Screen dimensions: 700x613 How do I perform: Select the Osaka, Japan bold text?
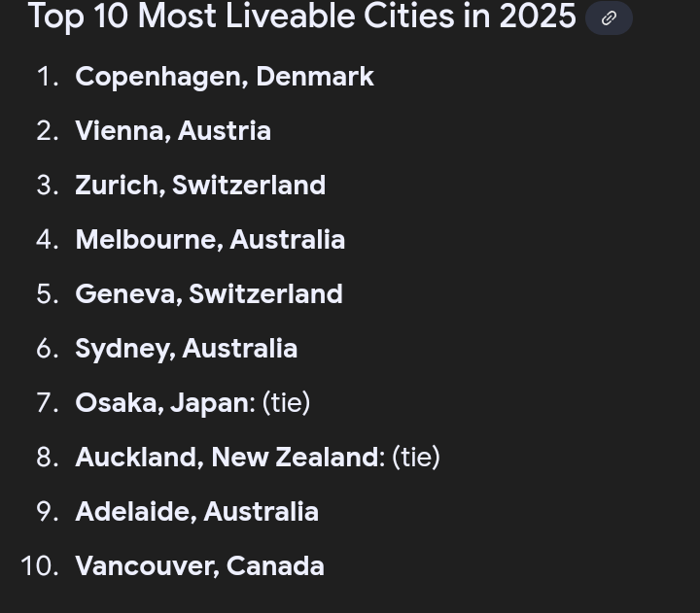click(x=165, y=403)
